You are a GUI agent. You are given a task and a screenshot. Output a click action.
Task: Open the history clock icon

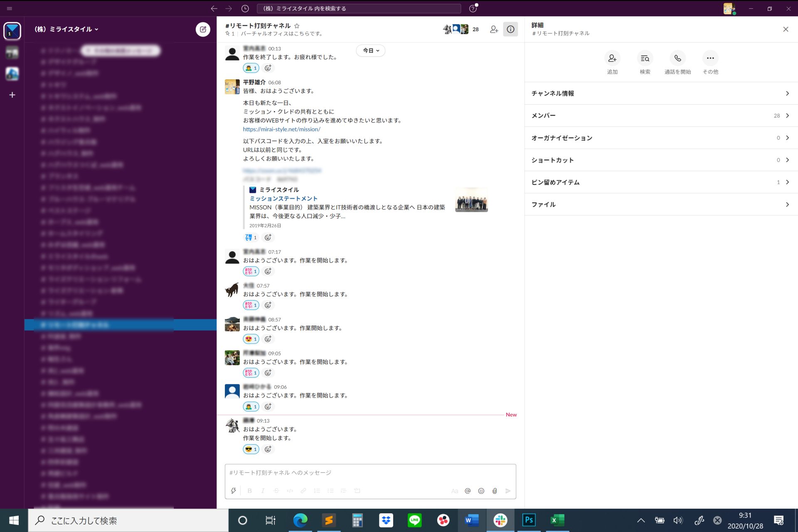click(245, 8)
